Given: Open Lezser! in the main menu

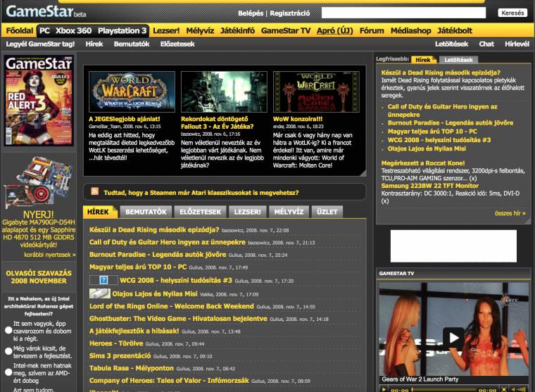Looking at the screenshot, I should [x=166, y=31].
